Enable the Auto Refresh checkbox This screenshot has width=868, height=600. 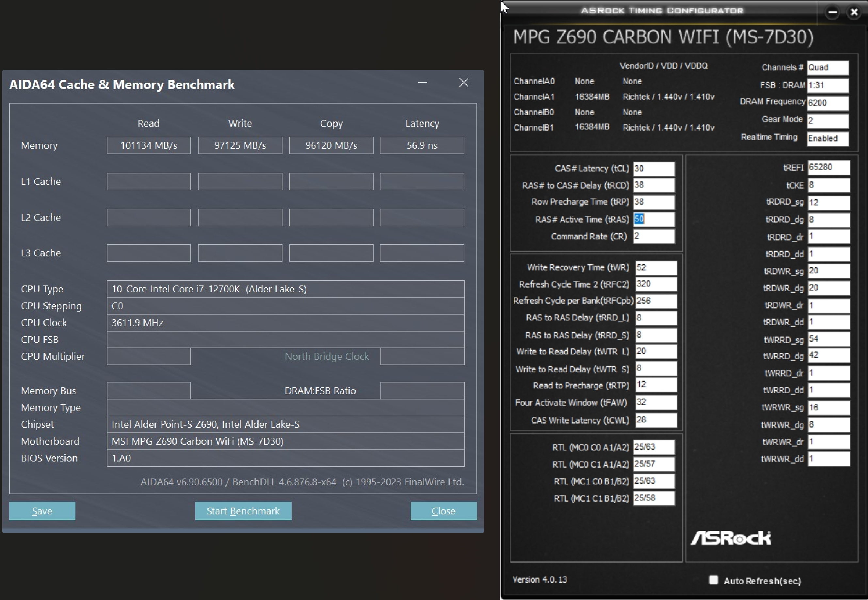tap(713, 580)
